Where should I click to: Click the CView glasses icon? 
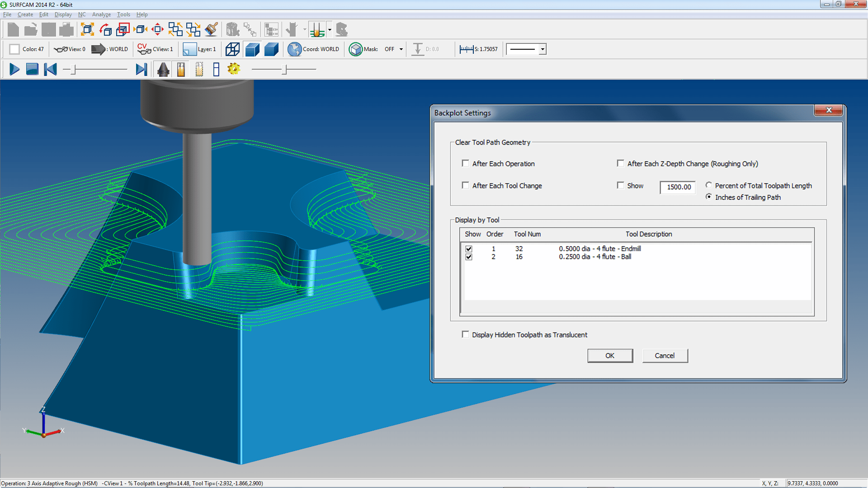(x=143, y=50)
